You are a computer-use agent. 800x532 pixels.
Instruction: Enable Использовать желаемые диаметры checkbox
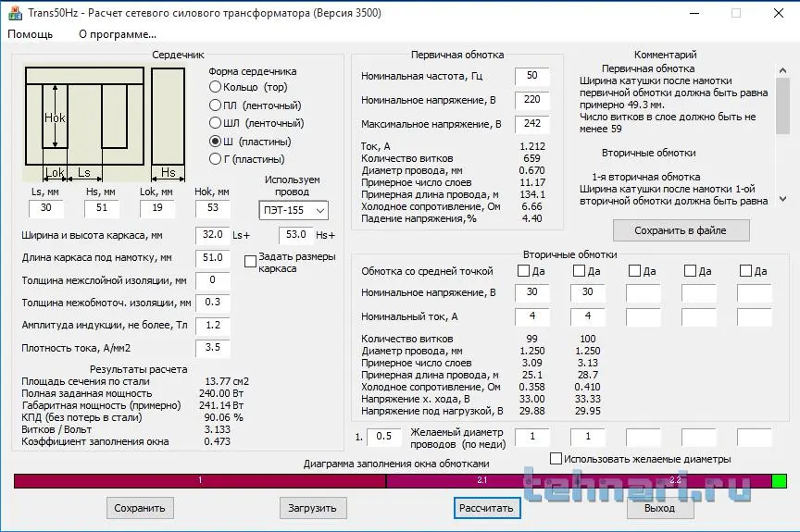pyautogui.click(x=556, y=459)
